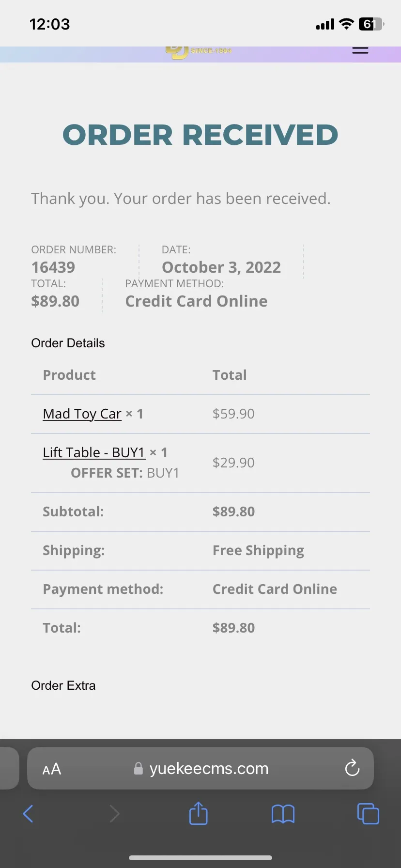Screen dimensions: 401x868
Task: Open the Lift Table - BUY1 link
Action: 94,452
